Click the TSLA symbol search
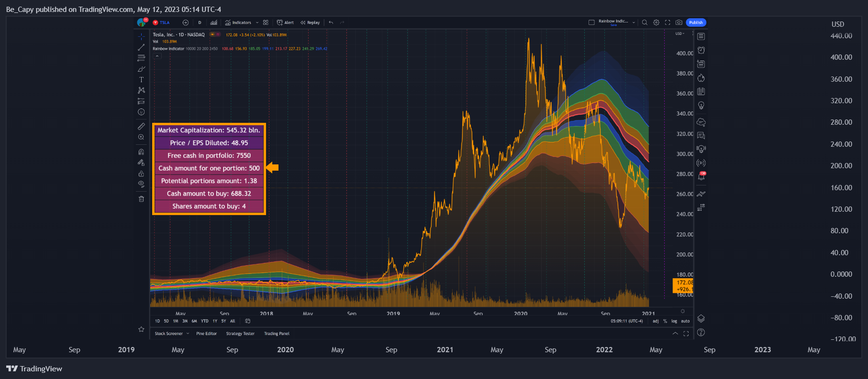The width and height of the screenshot is (868, 379). coord(162,22)
